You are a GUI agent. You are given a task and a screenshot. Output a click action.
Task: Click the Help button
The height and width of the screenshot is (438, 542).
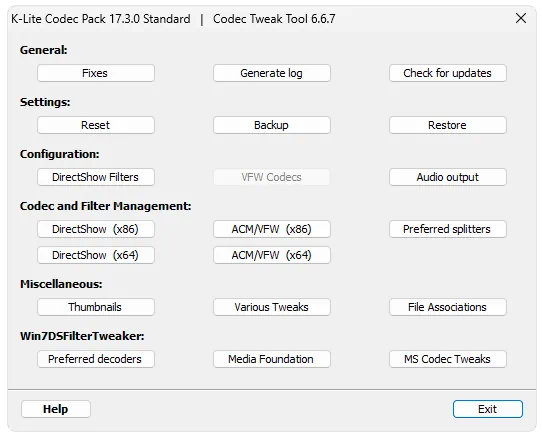(56, 409)
